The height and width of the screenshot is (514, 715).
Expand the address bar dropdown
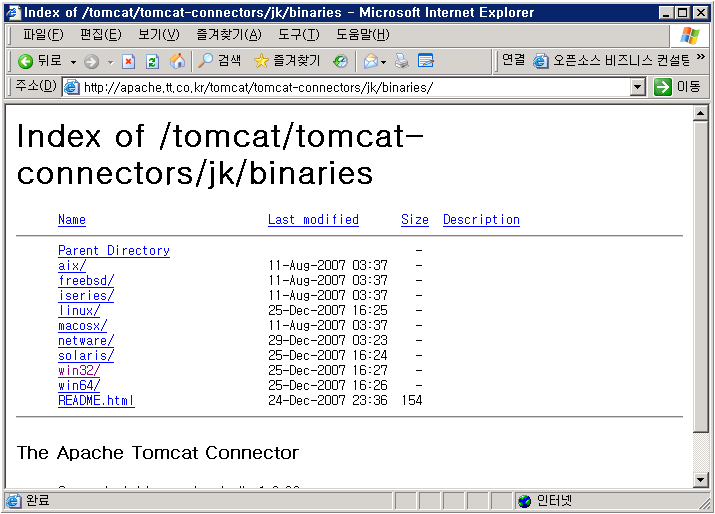click(638, 87)
